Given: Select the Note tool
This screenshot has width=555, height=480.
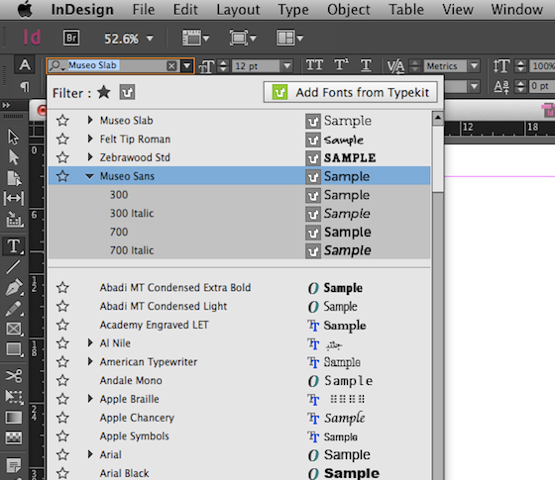Looking at the screenshot, I should coord(13,465).
